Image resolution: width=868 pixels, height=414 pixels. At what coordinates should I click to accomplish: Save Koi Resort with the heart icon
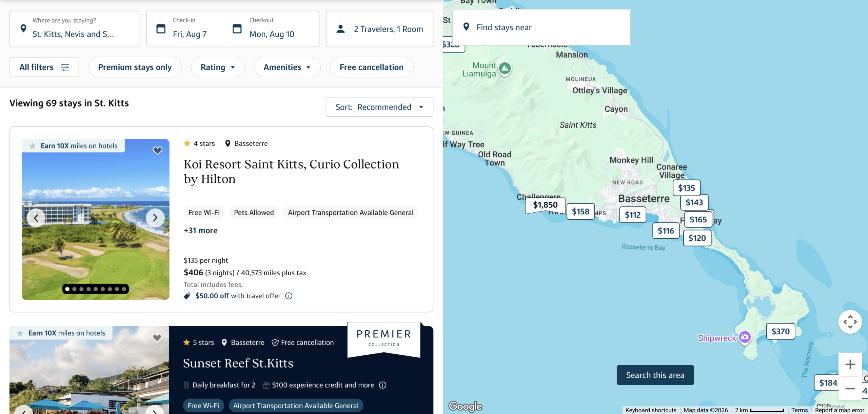(x=157, y=150)
